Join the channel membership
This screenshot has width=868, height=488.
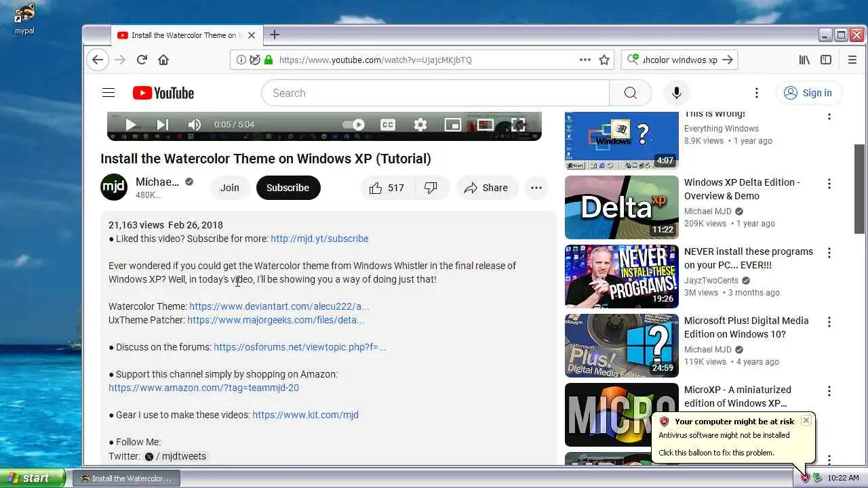coord(229,188)
